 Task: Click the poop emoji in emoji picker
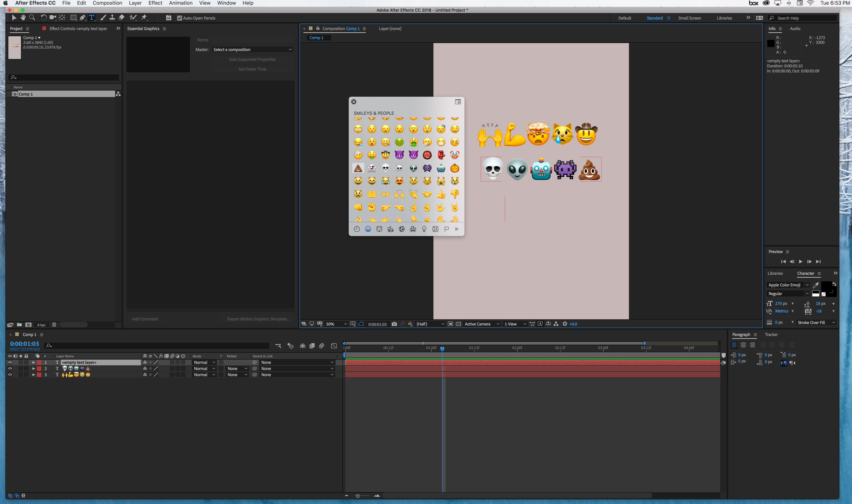[358, 168]
